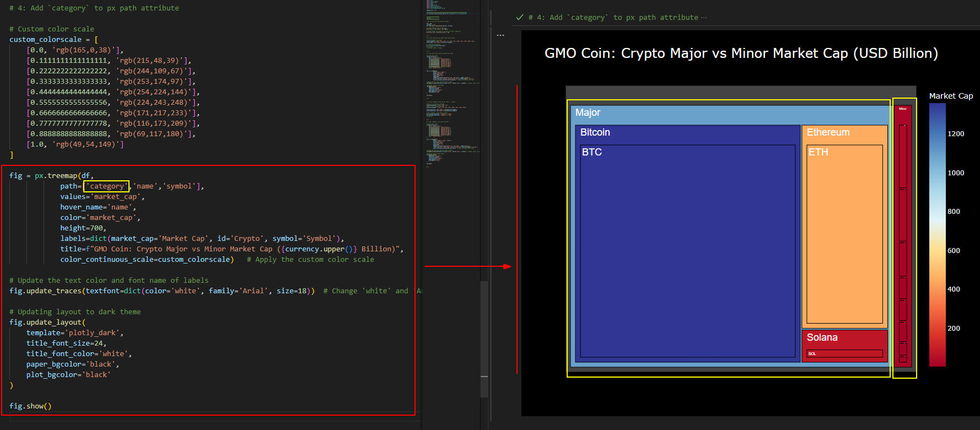The image size is (980, 430).
Task: Click the 600 colorbar tick label
Action: pyautogui.click(x=954, y=251)
